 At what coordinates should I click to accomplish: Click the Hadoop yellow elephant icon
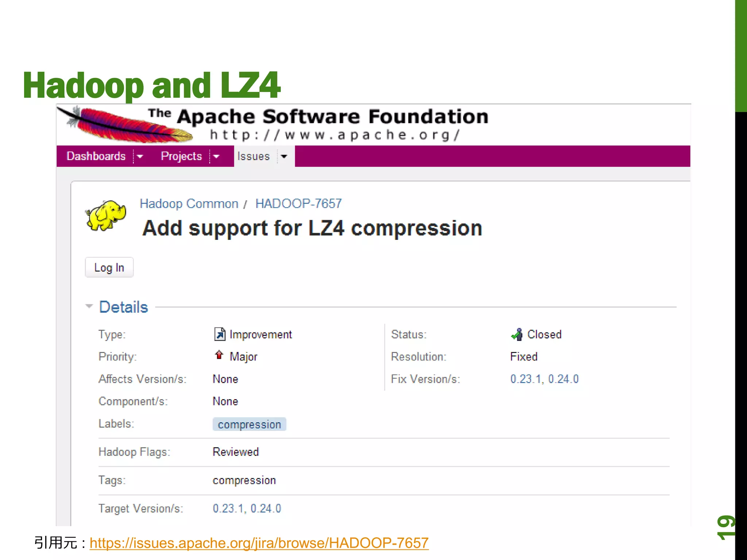pyautogui.click(x=106, y=215)
